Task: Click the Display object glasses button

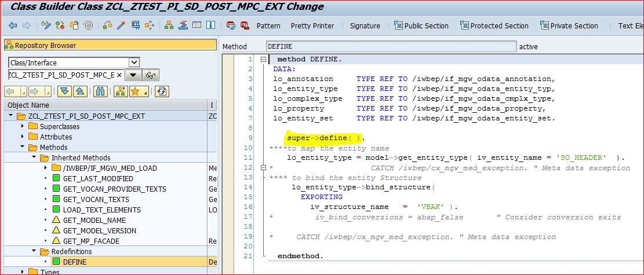Action: 151,75
